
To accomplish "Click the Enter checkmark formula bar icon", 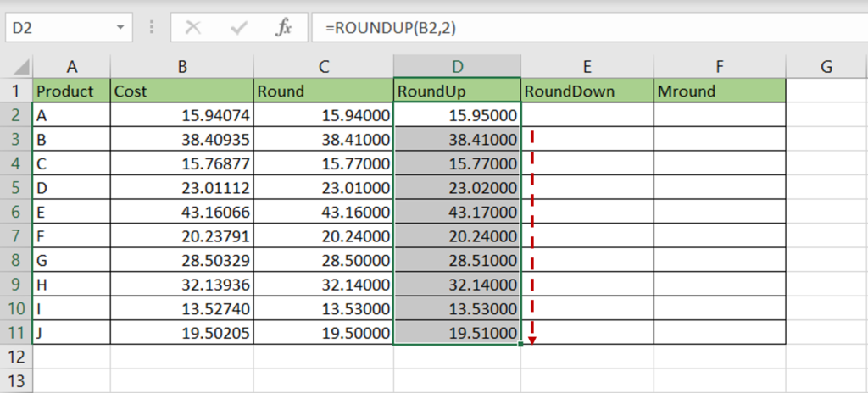I will [238, 28].
